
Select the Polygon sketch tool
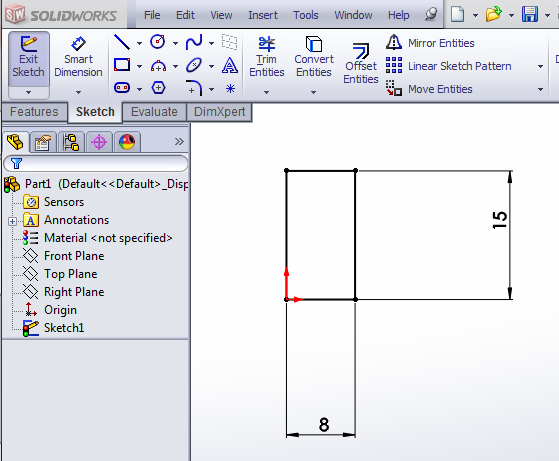(158, 88)
